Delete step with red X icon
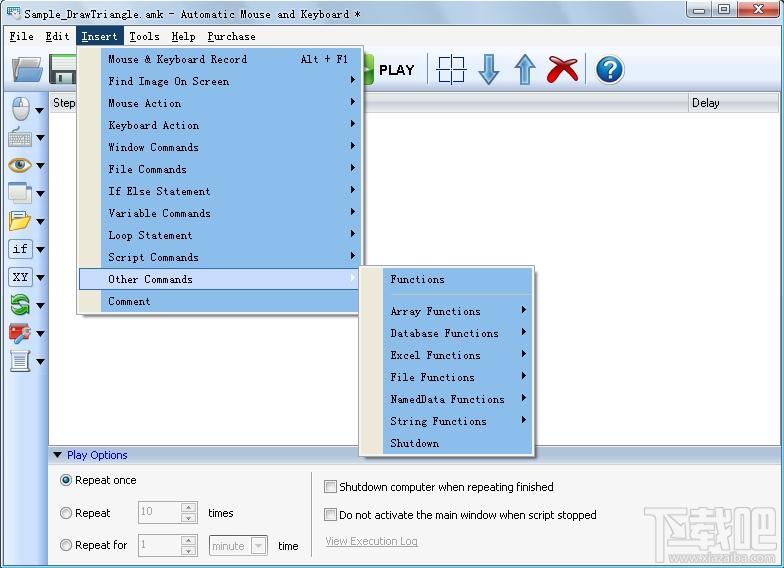Image resolution: width=784 pixels, height=568 pixels. pos(562,70)
